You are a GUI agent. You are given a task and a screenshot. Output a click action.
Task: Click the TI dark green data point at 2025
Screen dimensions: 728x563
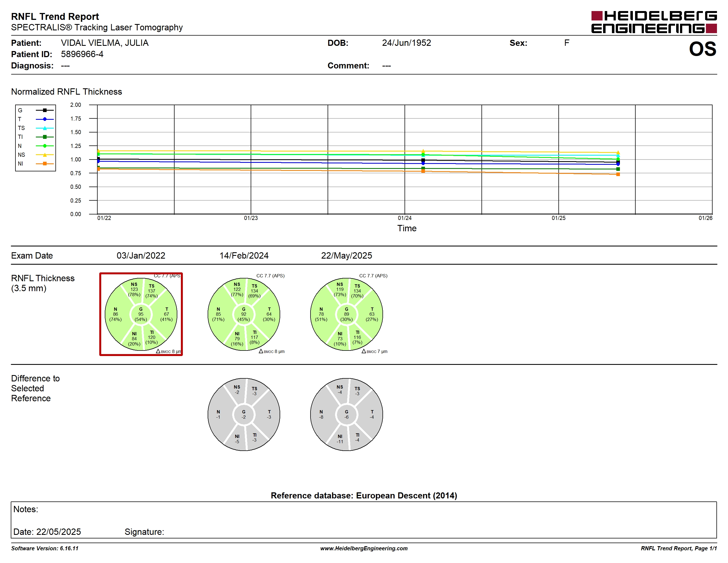(618, 169)
